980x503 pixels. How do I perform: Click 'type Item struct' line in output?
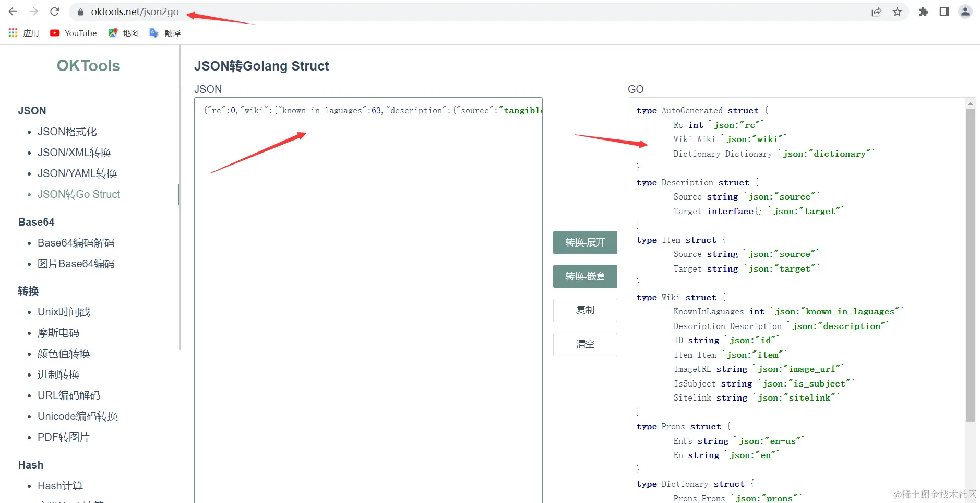pyautogui.click(x=681, y=240)
